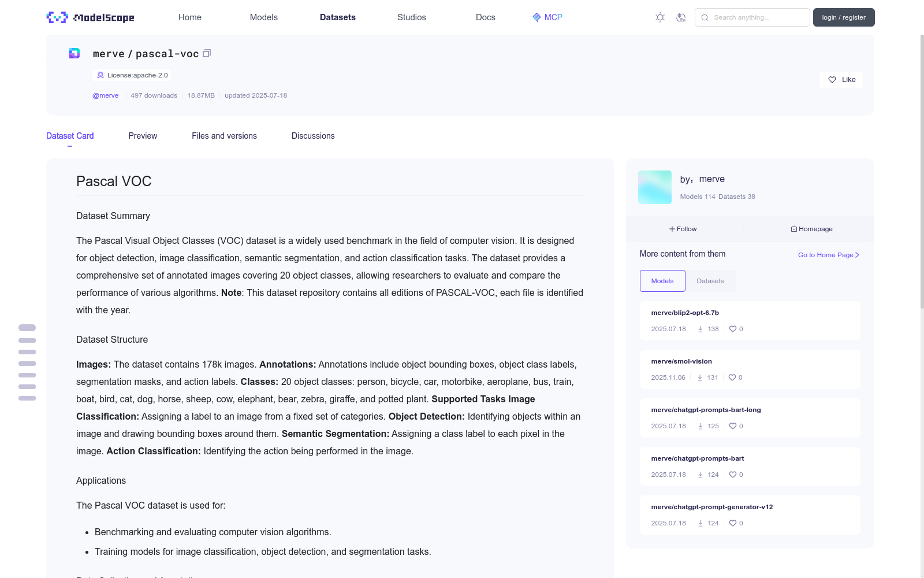Click the Applications heading
The height and width of the screenshot is (578, 924).
[101, 480]
